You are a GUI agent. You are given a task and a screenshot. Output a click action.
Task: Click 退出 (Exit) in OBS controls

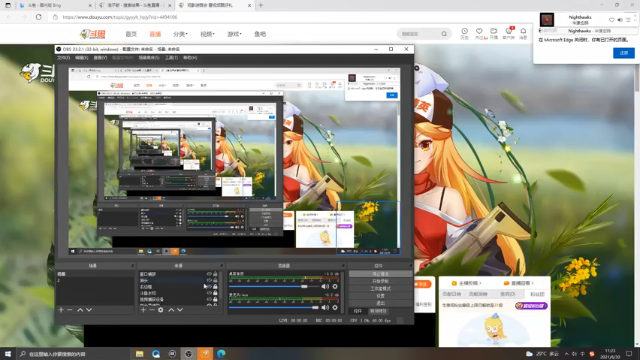pyautogui.click(x=380, y=303)
